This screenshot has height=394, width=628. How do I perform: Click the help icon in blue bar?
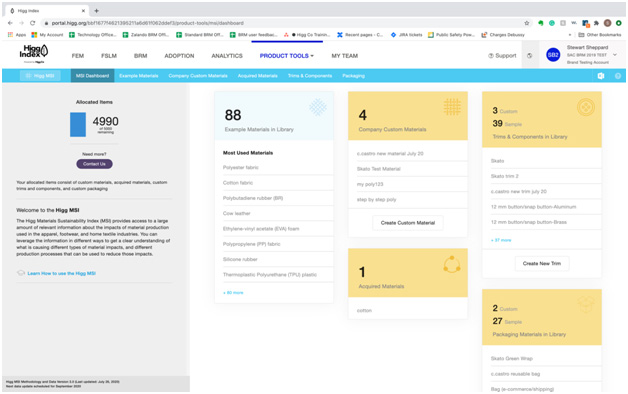[x=618, y=76]
